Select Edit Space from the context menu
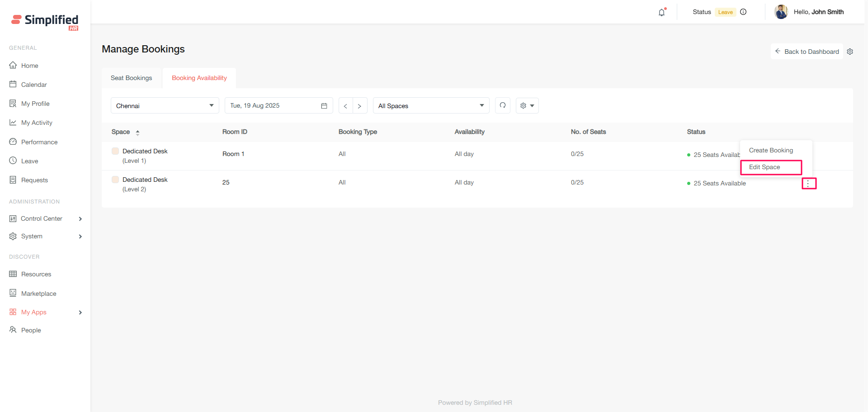The width and height of the screenshot is (868, 412). click(771, 167)
